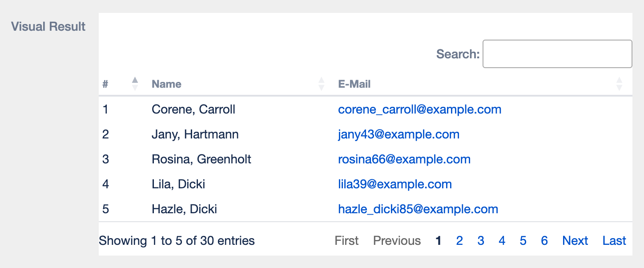This screenshot has width=644, height=268.
Task: Click the # column sort arrows
Action: [x=135, y=84]
